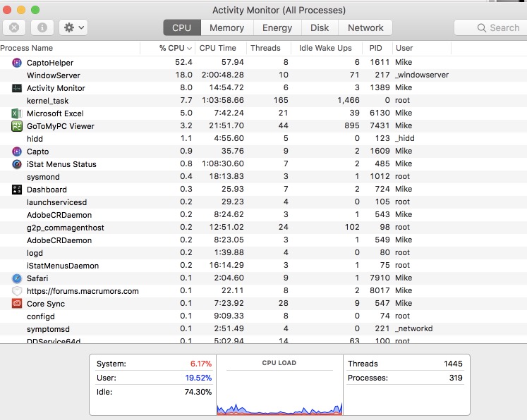Click the Core Sync icon
This screenshot has width=527, height=420.
[16, 304]
